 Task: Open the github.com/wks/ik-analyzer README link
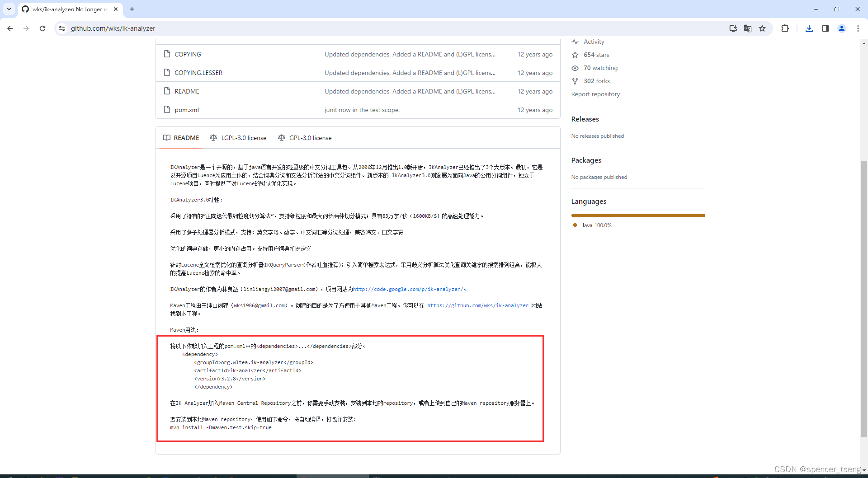[478, 305]
